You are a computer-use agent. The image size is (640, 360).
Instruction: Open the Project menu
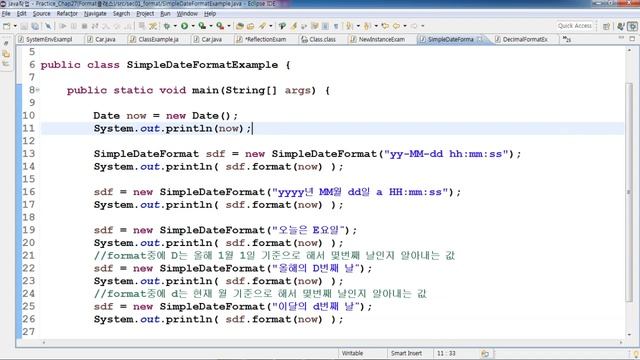tap(145, 13)
